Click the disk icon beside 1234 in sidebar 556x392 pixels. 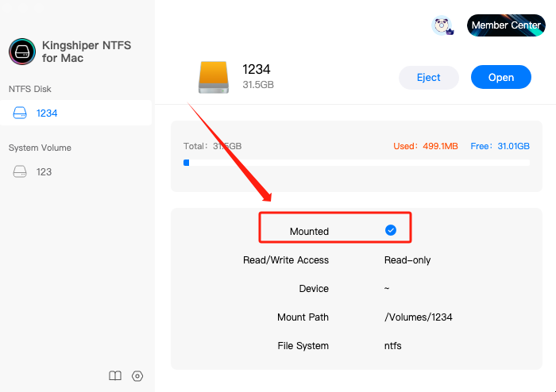[x=20, y=113]
